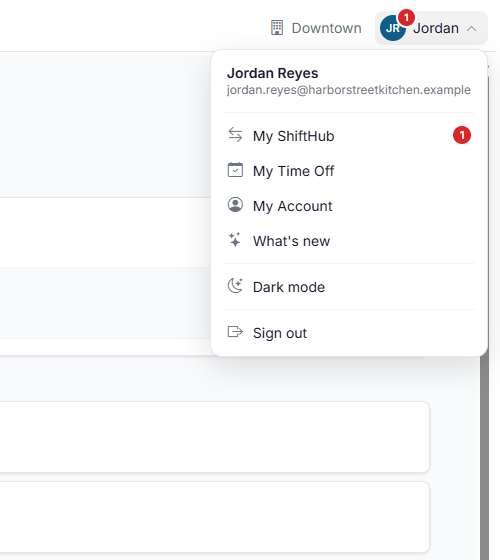Click the Sign out arrow icon
500x560 pixels.
tap(235, 332)
